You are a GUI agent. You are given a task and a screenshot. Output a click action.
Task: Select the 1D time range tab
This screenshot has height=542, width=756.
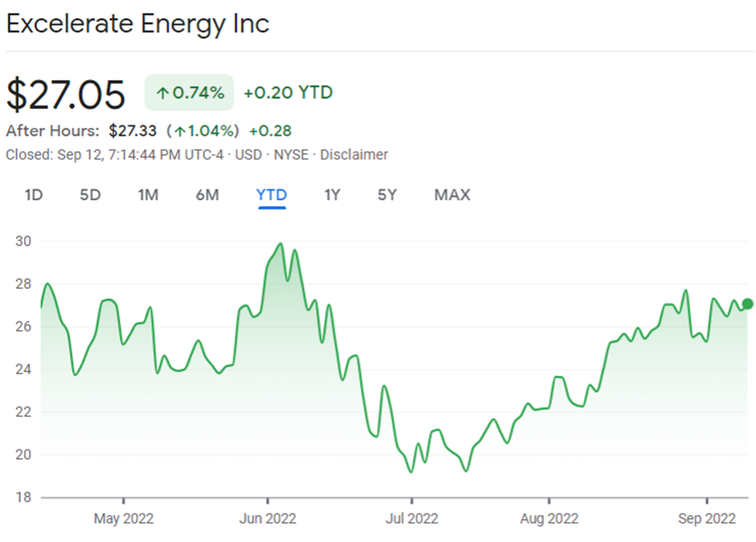(34, 195)
